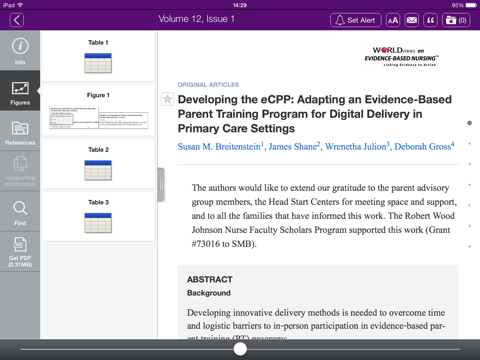Tap the Worldviews on Evidence-Based Nursing logo

point(401,57)
